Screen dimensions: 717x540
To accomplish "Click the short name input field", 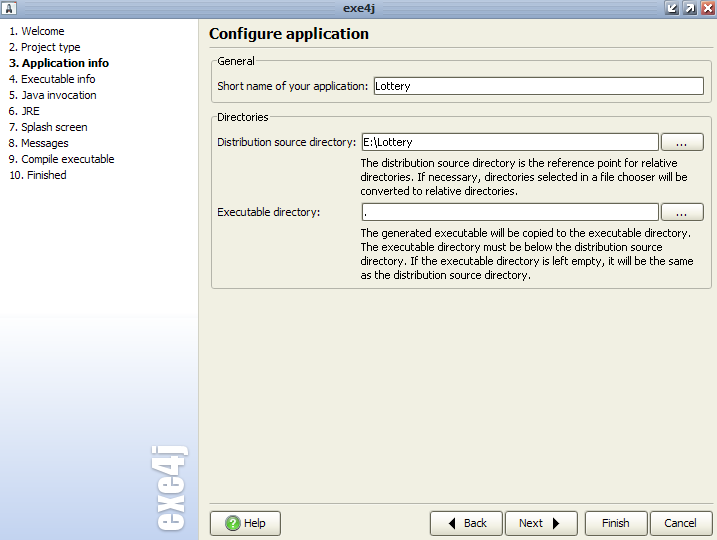I will 538,86.
